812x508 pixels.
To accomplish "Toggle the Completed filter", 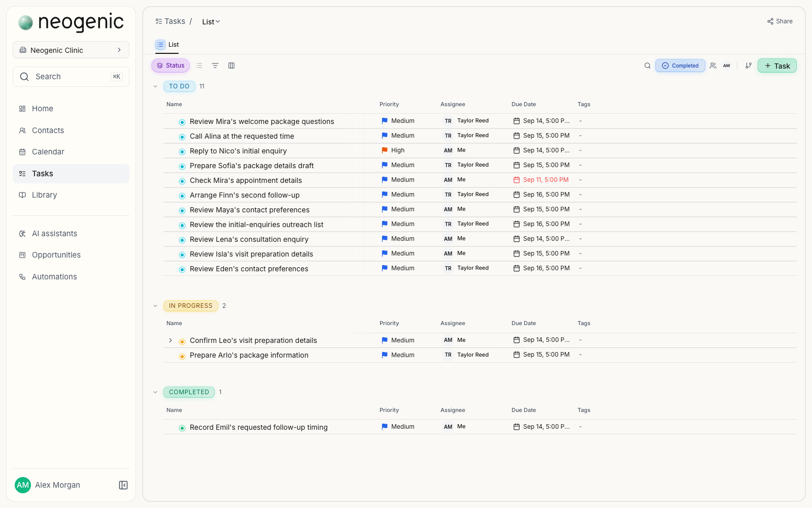I will point(680,66).
